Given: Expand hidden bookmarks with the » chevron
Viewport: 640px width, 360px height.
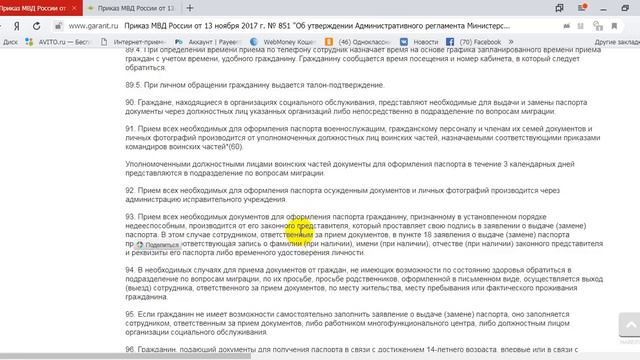Looking at the screenshot, I should click(x=511, y=42).
